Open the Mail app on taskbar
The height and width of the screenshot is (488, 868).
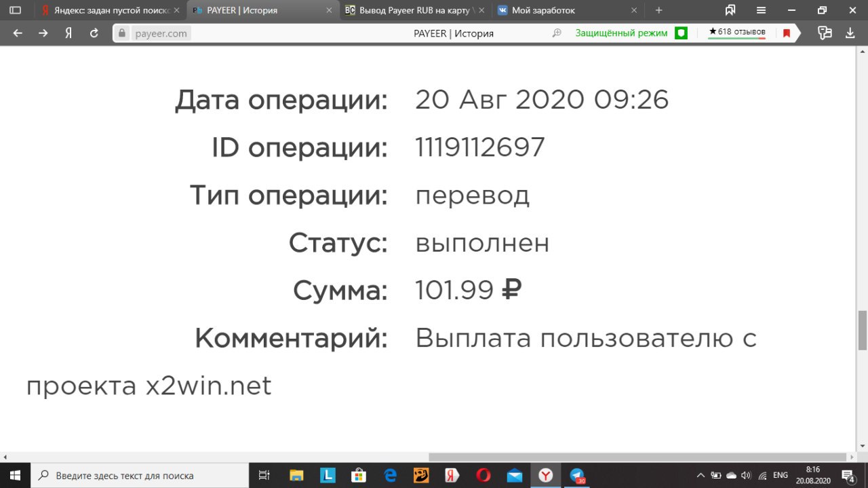[x=515, y=475]
